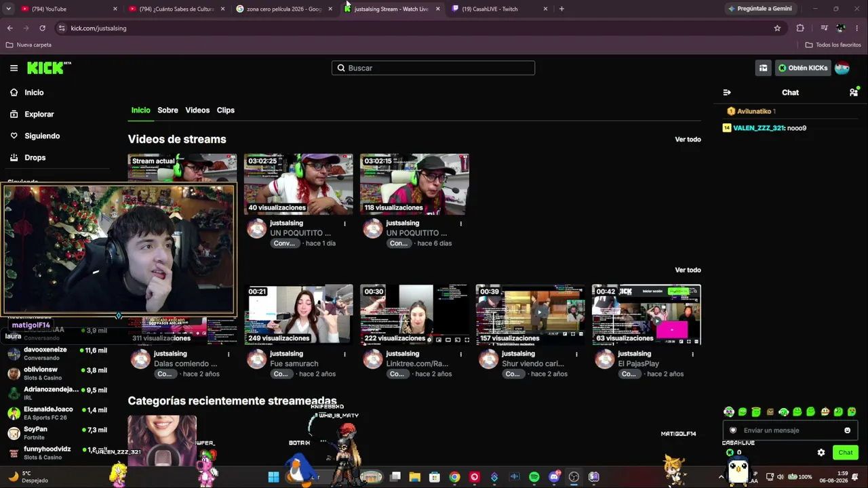This screenshot has width=868, height=488.
Task: Play the 00:39 clip with 157 views
Action: tap(530, 315)
